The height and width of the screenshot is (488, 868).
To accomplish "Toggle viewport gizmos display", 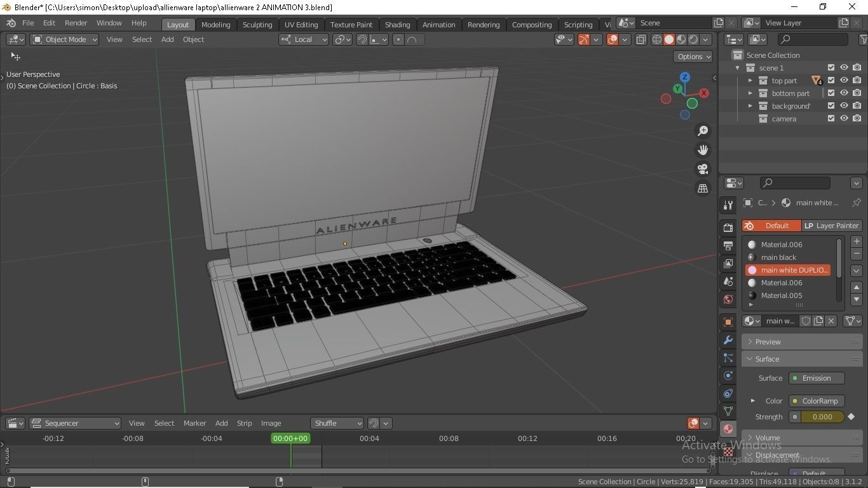I will pos(583,39).
